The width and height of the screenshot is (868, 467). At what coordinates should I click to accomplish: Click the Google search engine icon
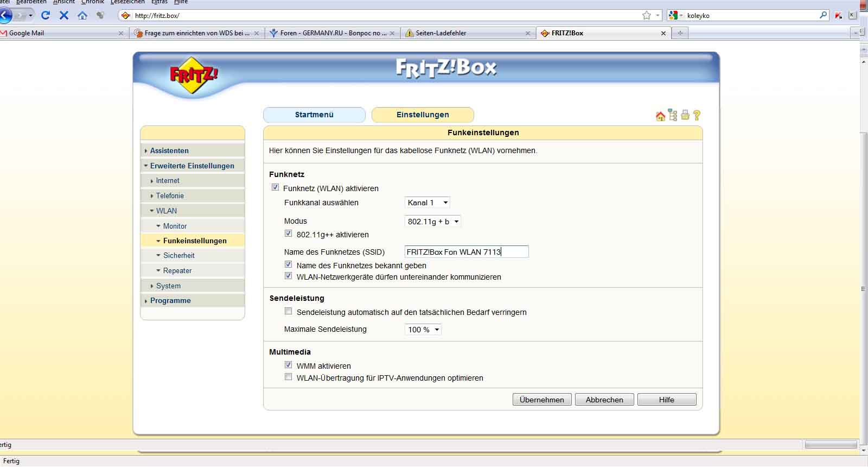coord(674,15)
